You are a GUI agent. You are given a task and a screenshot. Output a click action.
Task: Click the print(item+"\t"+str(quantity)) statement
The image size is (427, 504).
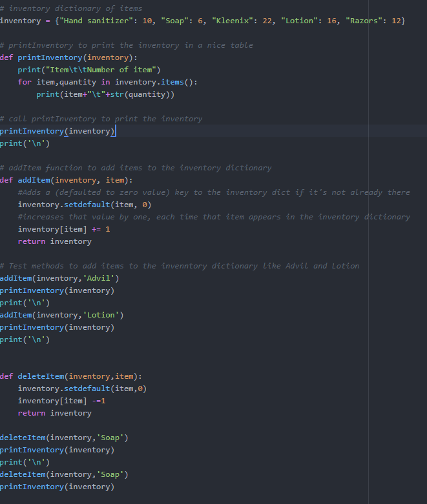click(105, 94)
